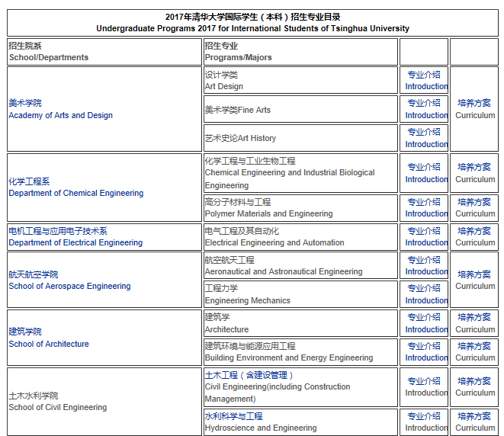Click the Fine Arts program text

238,110
